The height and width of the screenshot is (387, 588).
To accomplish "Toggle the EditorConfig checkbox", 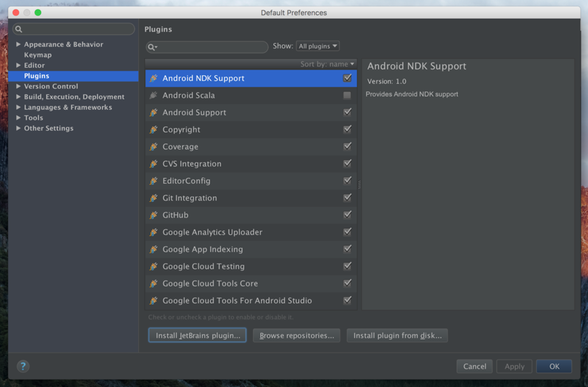I will click(347, 180).
